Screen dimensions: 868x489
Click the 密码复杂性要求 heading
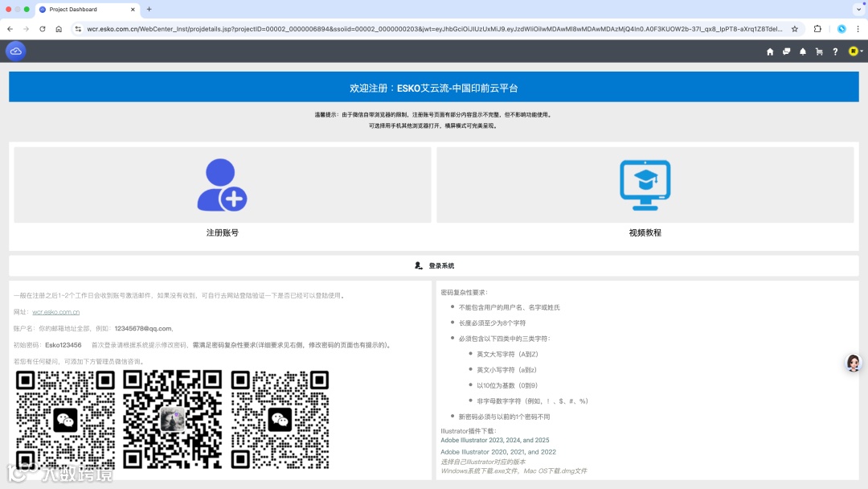click(x=464, y=293)
